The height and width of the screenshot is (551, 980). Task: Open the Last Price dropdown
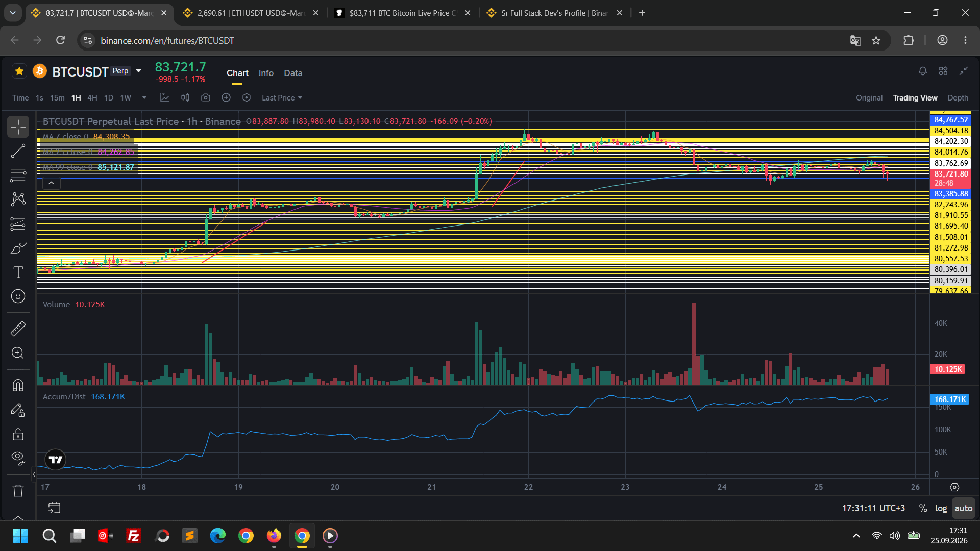tap(282, 97)
